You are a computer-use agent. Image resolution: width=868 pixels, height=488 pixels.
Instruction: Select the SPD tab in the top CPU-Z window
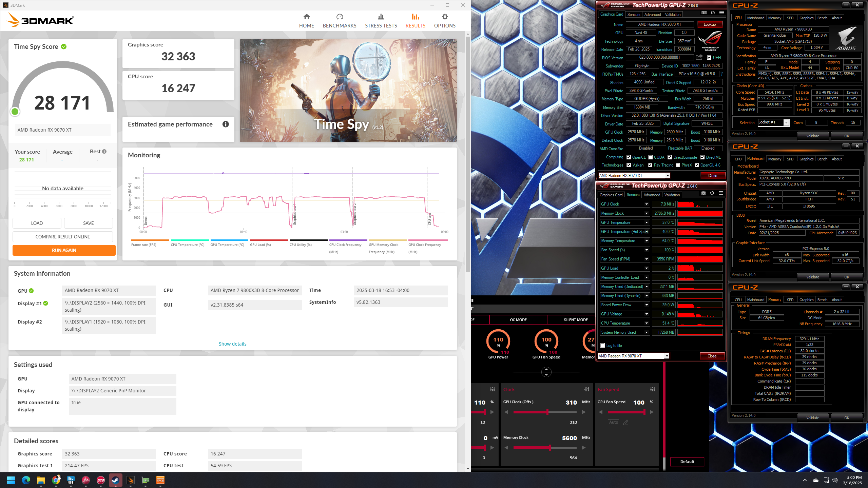[790, 18]
